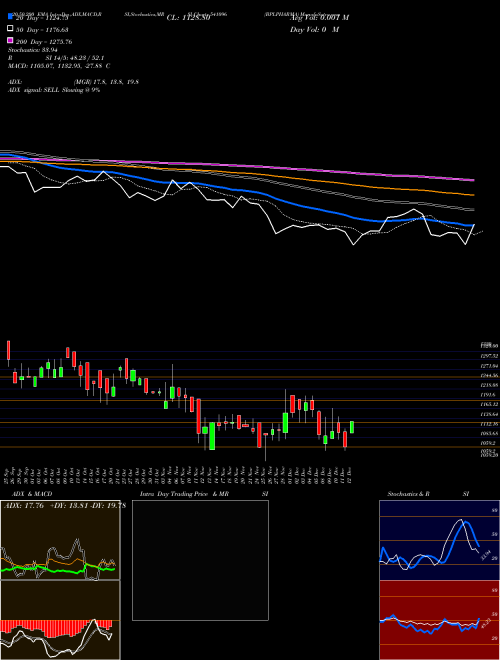
Task: Open the 'Stochastics & R SI' panel heading
Action: coord(428,494)
